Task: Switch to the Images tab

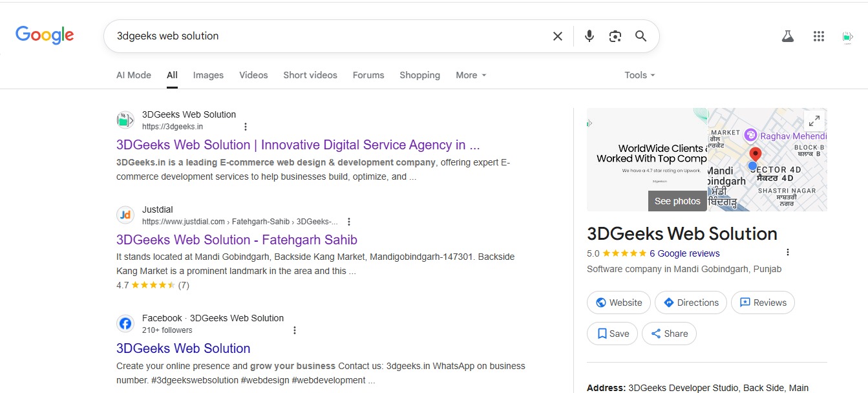Action: [208, 75]
